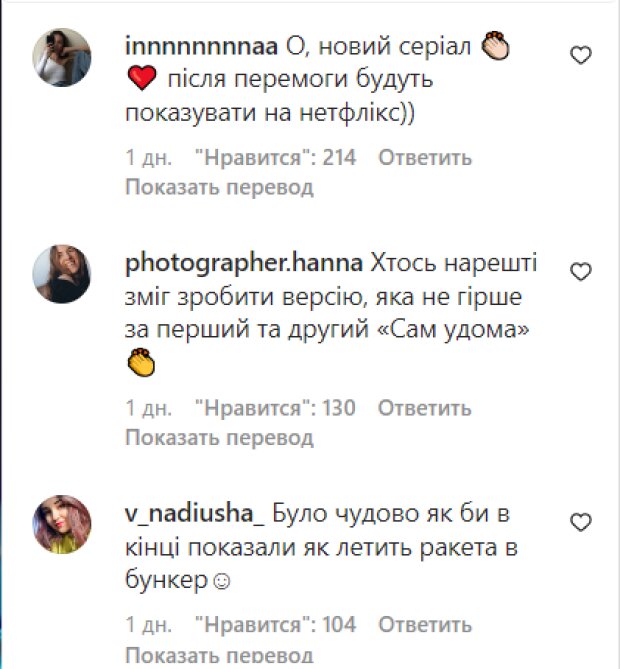This screenshot has width=620, height=669.
Task: Show translation of innnnnnnnaa's comment
Action: coord(220,187)
